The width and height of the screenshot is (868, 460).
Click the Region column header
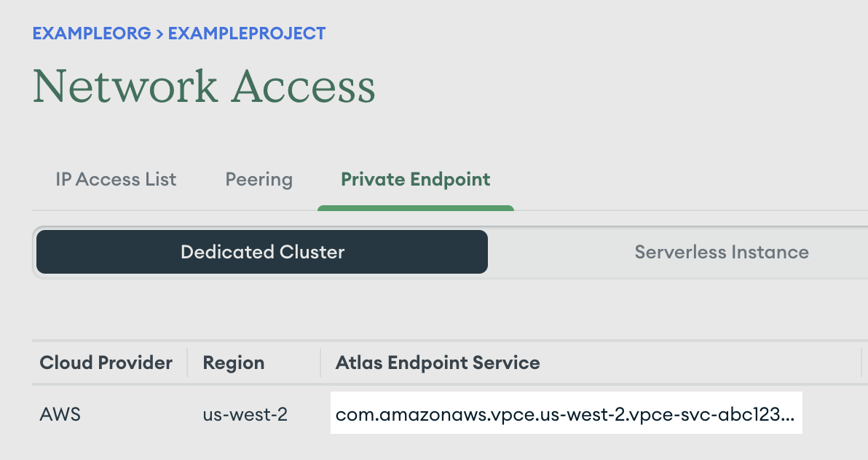tap(233, 362)
